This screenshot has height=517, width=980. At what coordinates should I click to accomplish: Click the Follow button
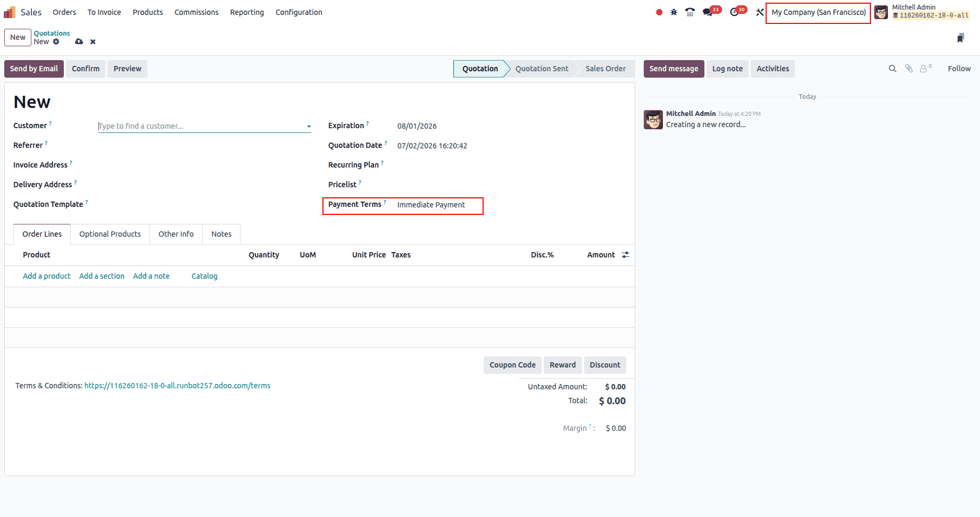click(x=959, y=69)
